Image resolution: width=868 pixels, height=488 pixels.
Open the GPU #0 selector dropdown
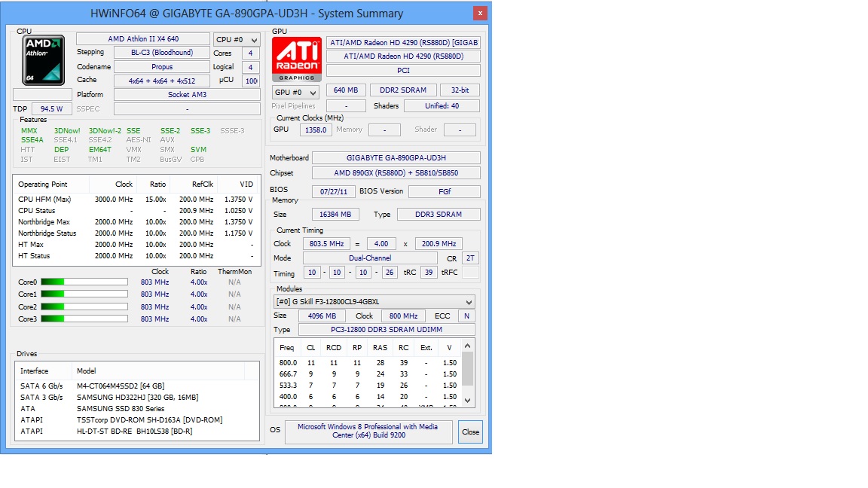point(295,92)
